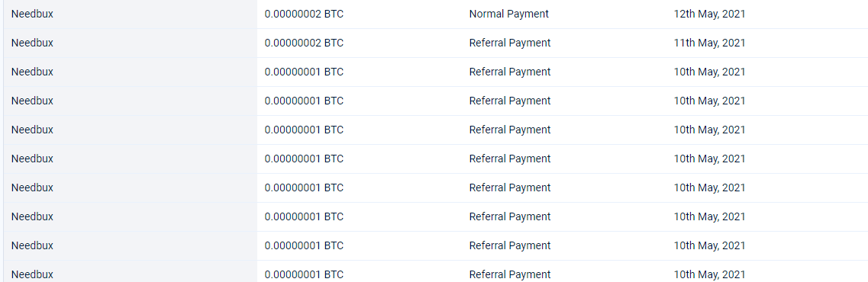Select Needbux in the first 10th May row
Image resolution: width=868 pixels, height=282 pixels.
[32, 72]
